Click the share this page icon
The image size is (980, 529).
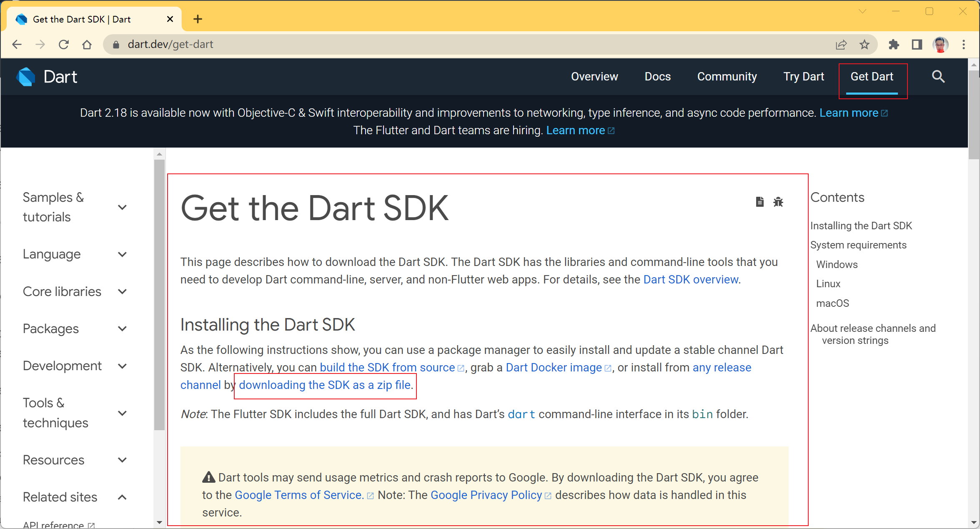click(x=841, y=45)
